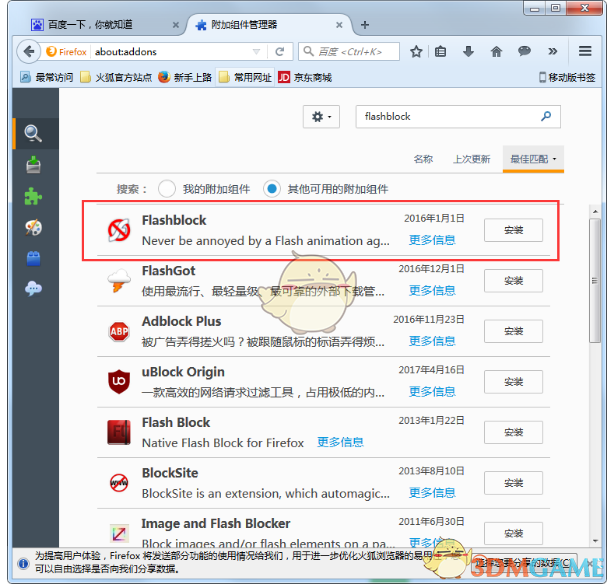Bookmark this page with the star icon
The image size is (615, 586).
click(x=416, y=51)
